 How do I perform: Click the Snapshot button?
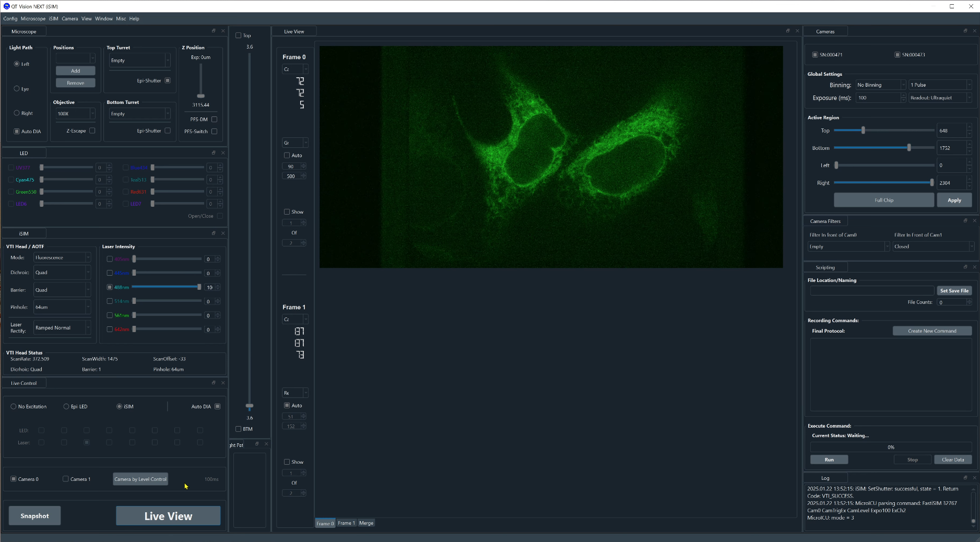[34, 516]
